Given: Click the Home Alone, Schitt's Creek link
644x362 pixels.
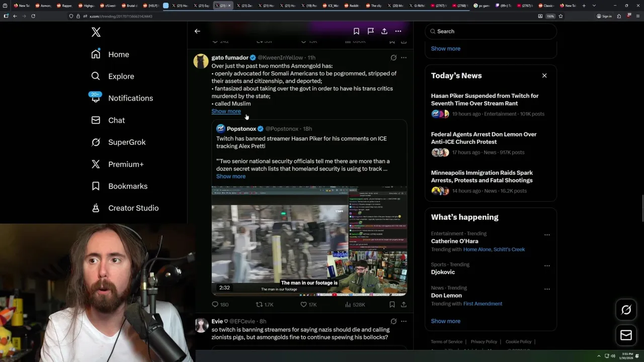Looking at the screenshot, I should point(494,249).
